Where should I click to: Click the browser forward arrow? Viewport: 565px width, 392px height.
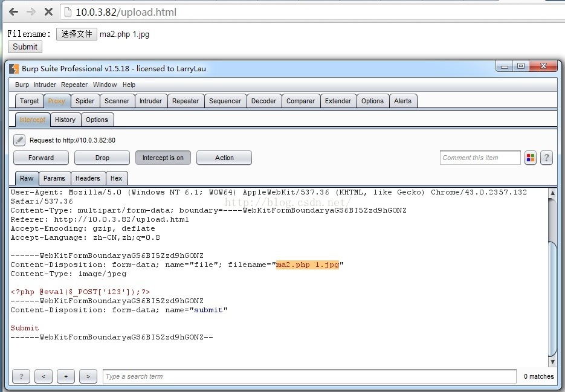pos(31,12)
